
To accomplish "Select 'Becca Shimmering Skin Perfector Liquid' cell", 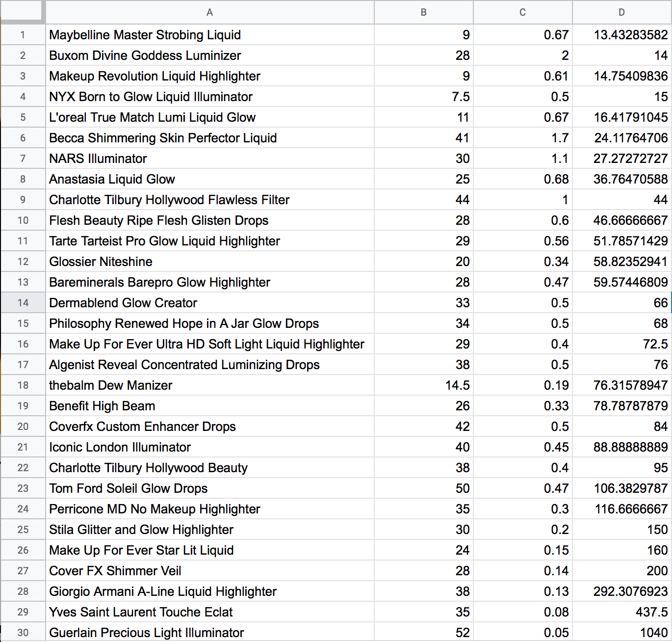I will click(x=210, y=138).
